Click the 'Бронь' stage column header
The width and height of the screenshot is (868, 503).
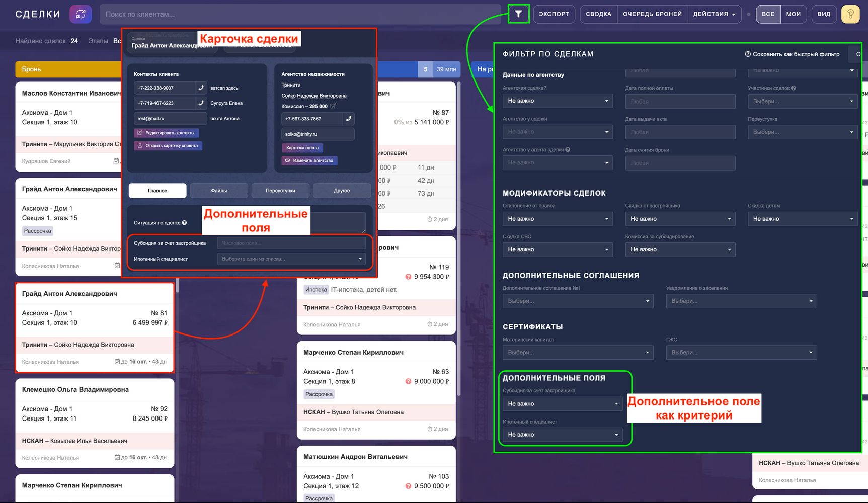[x=67, y=69]
